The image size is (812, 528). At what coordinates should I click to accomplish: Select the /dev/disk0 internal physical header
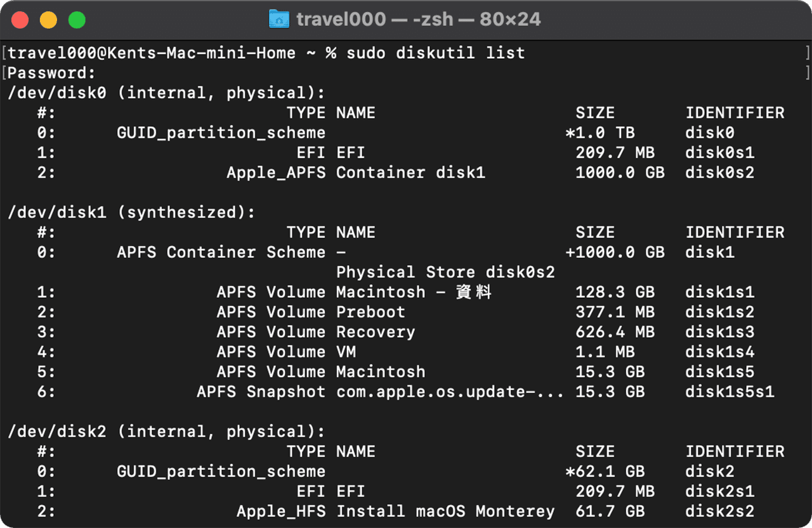[x=166, y=92]
